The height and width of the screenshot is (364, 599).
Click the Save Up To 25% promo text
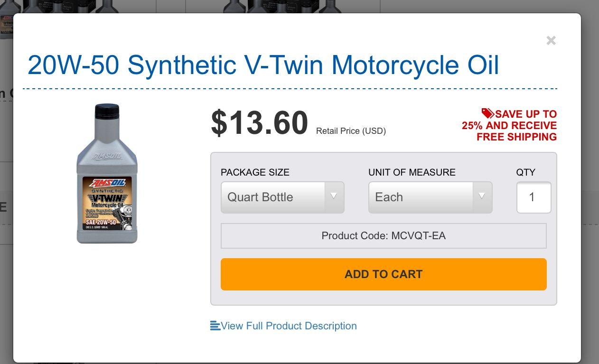(509, 125)
